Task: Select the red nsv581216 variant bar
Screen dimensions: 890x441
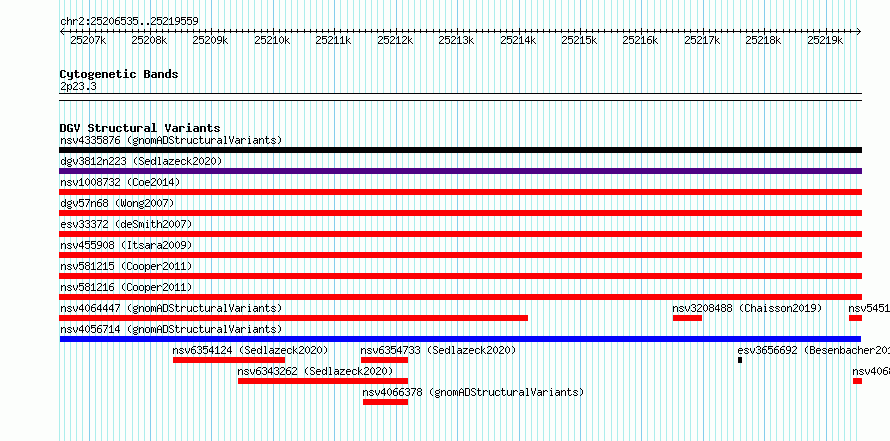Action: coord(460,297)
